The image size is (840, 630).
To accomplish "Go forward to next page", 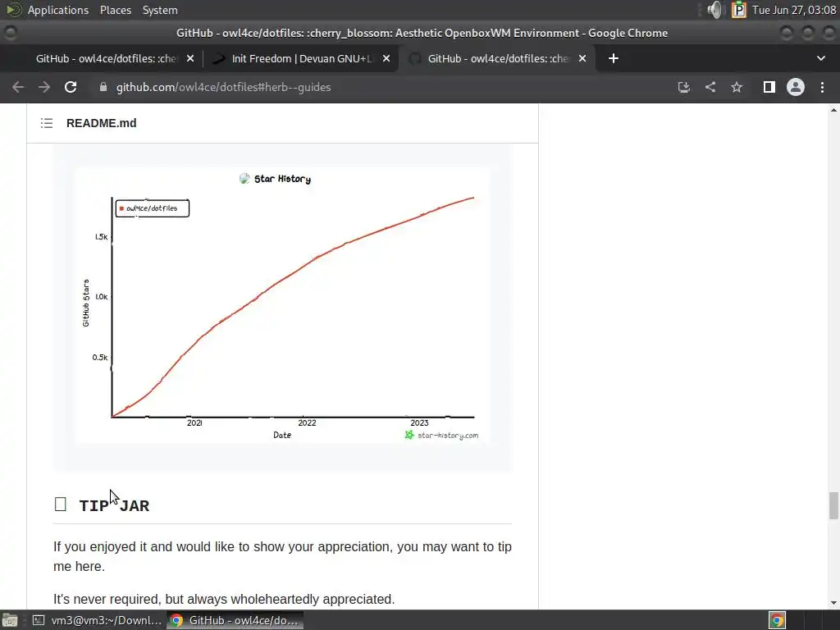I will point(44,87).
